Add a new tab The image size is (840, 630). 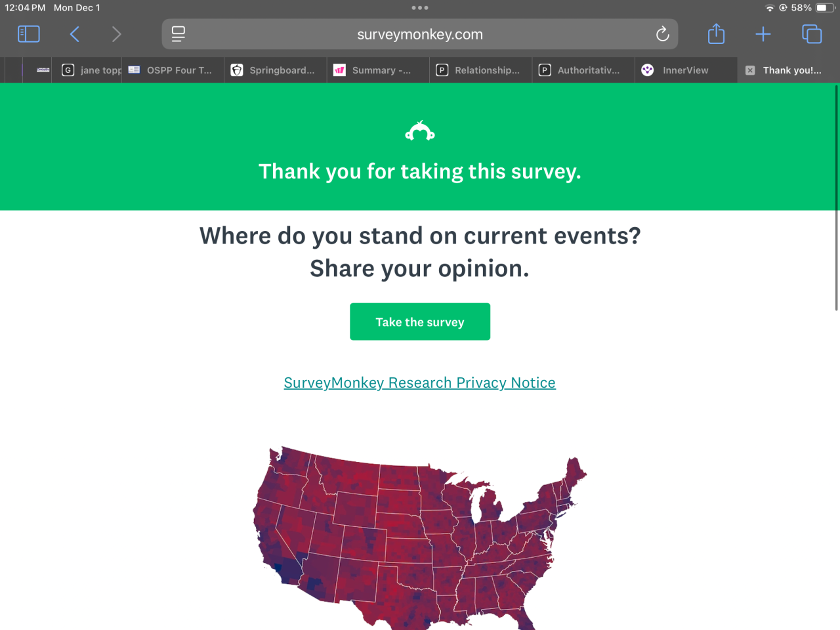pyautogui.click(x=763, y=34)
